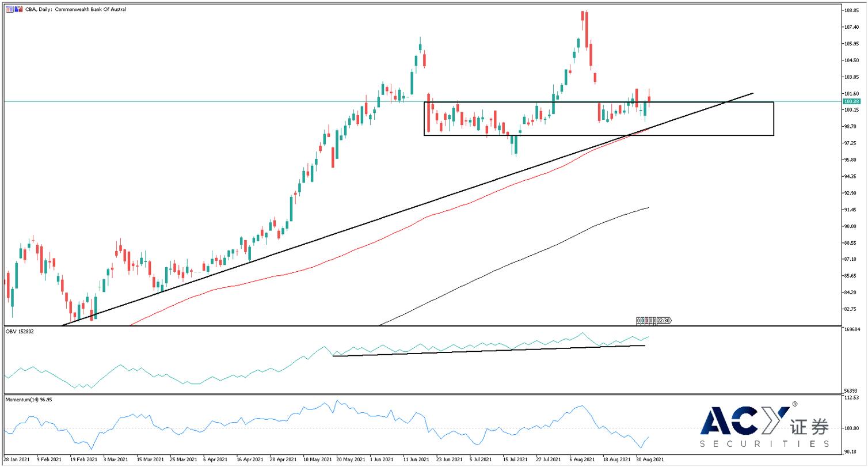
Task: Click the 'Momentum(14) 96.95' indicator label
Action: point(29,400)
